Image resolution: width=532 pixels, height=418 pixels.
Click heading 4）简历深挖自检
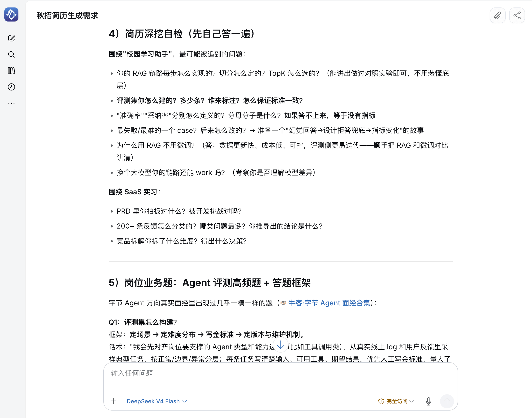click(182, 34)
